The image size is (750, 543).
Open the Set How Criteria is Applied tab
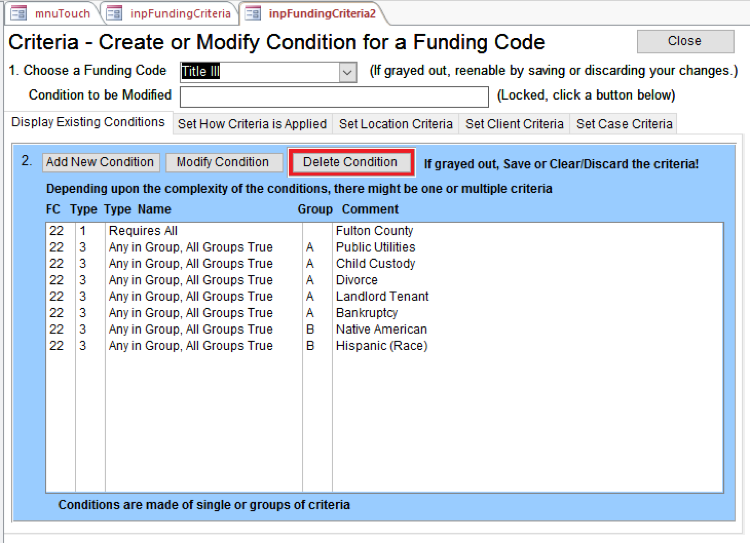252,124
